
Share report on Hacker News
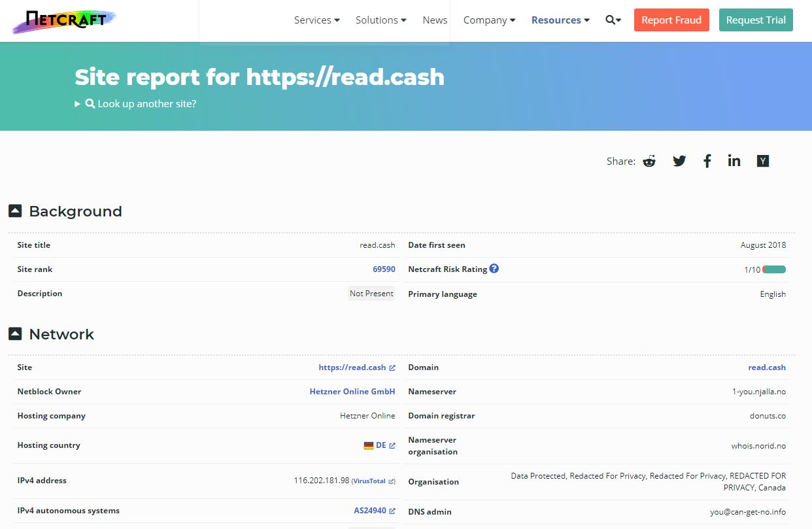[x=762, y=161]
